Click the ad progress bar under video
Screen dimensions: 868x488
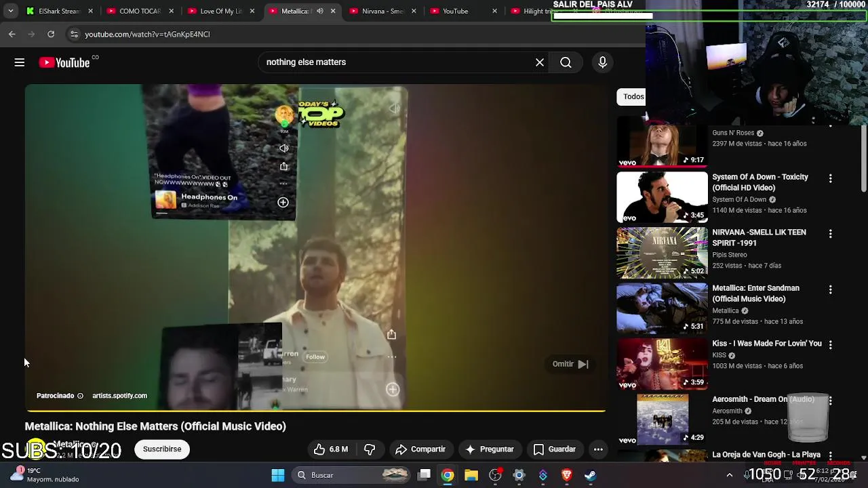point(315,411)
